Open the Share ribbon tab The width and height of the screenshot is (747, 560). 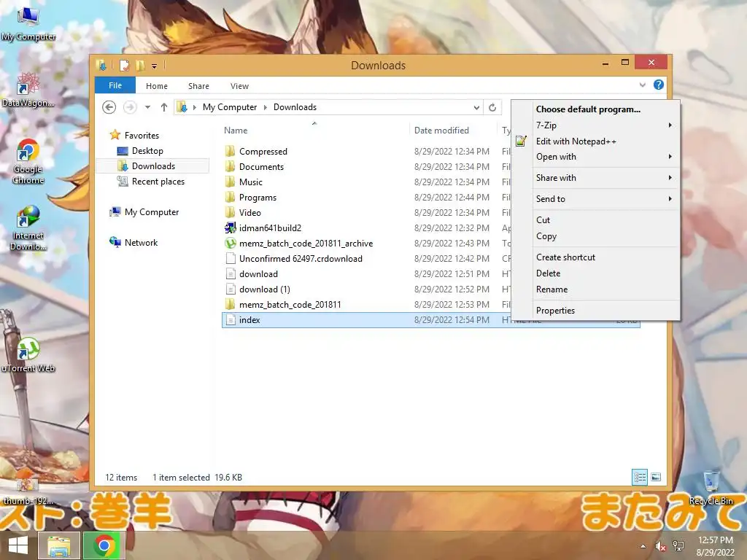click(198, 86)
